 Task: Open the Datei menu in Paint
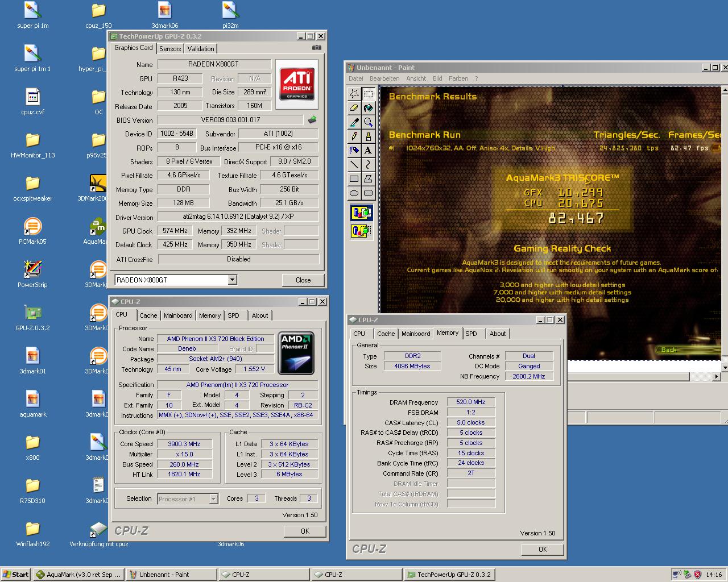point(356,78)
